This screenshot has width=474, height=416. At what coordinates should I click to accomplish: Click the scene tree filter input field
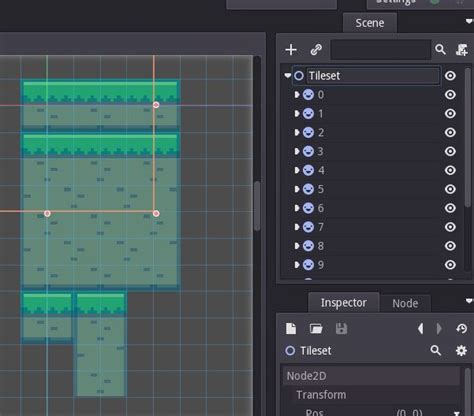pyautogui.click(x=381, y=50)
